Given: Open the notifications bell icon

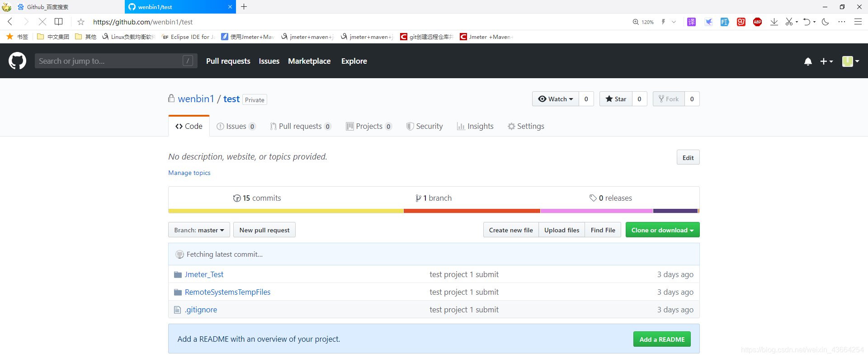Looking at the screenshot, I should (x=808, y=61).
